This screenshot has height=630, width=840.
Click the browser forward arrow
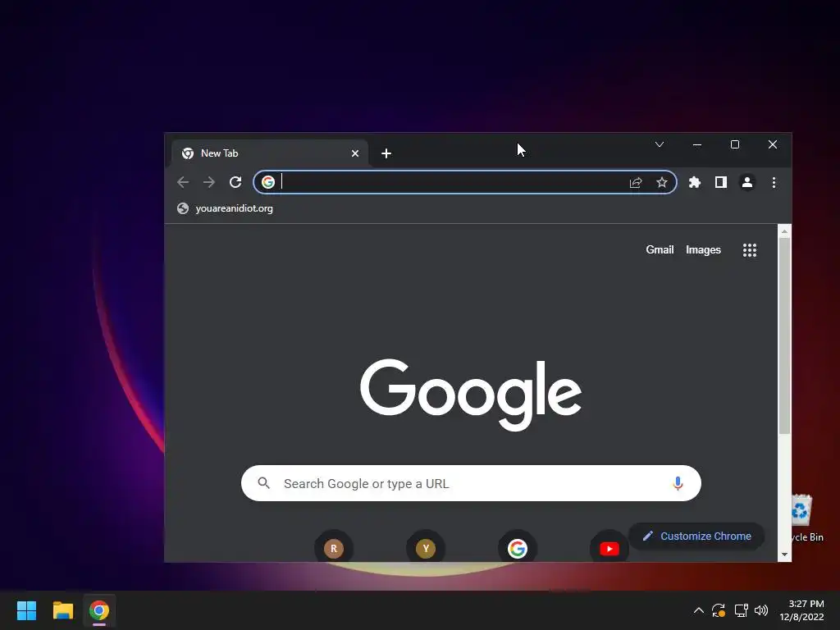tap(209, 182)
